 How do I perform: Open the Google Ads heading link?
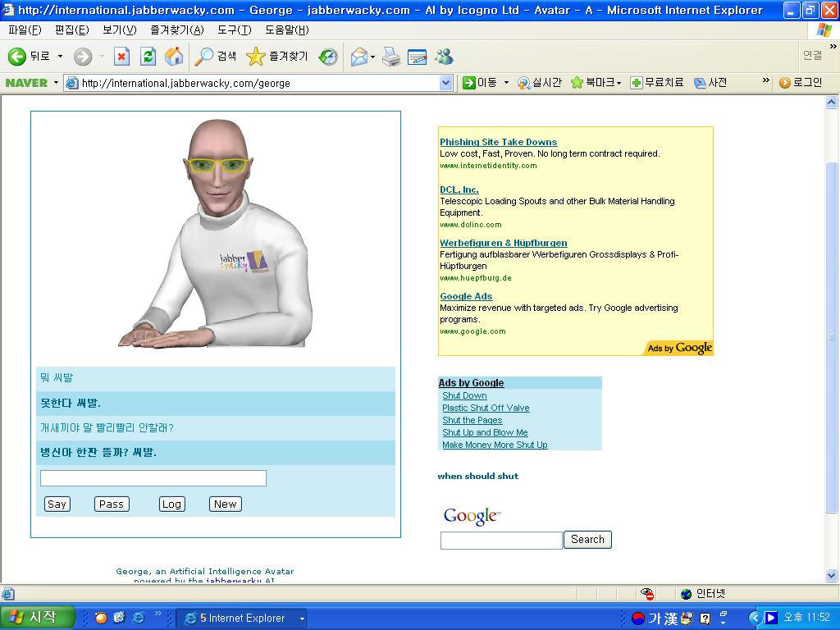pos(466,296)
